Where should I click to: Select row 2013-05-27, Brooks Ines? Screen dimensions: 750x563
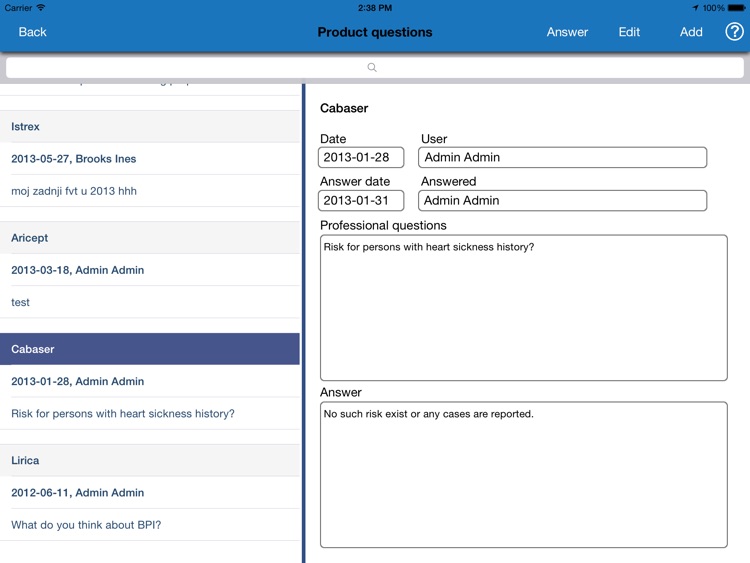(x=150, y=159)
